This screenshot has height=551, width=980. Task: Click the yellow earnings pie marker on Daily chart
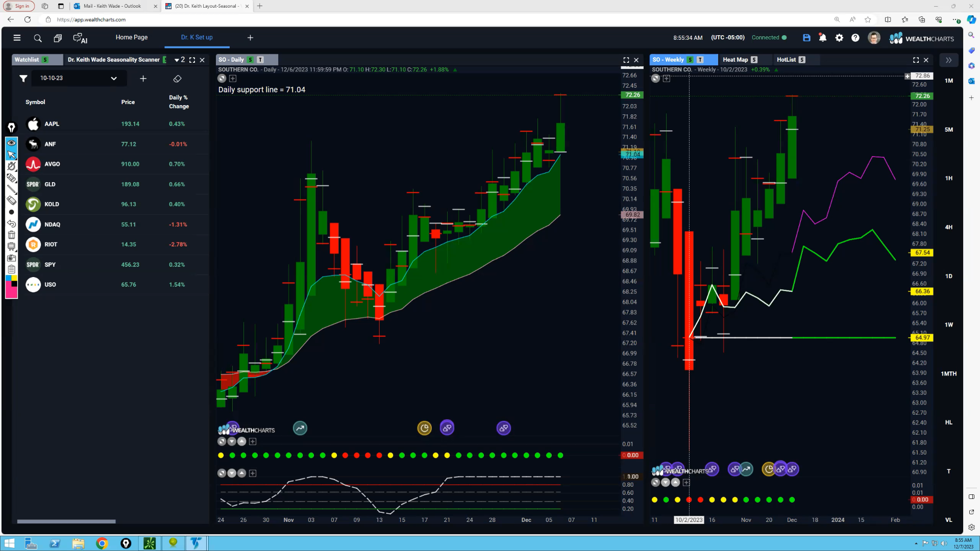[x=425, y=428]
